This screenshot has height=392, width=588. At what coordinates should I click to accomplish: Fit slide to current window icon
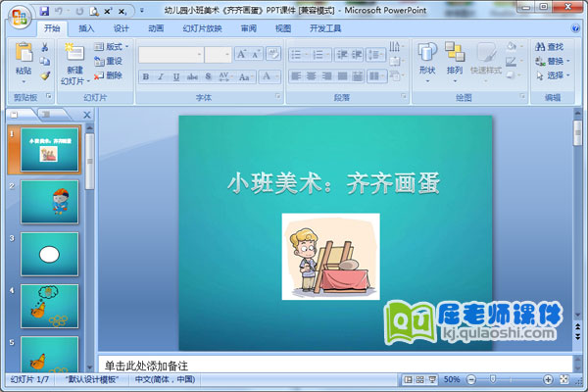(x=563, y=379)
